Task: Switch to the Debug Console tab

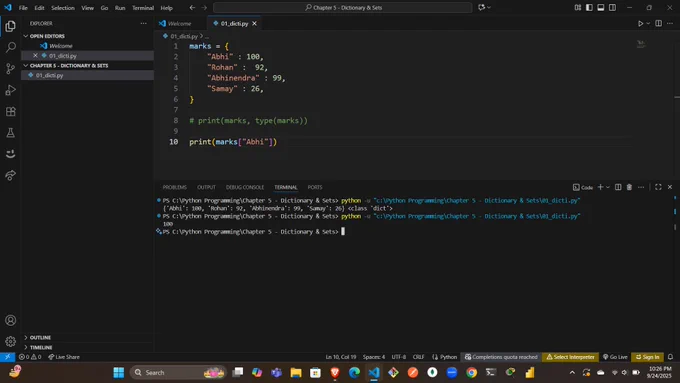Action: pyautogui.click(x=245, y=187)
